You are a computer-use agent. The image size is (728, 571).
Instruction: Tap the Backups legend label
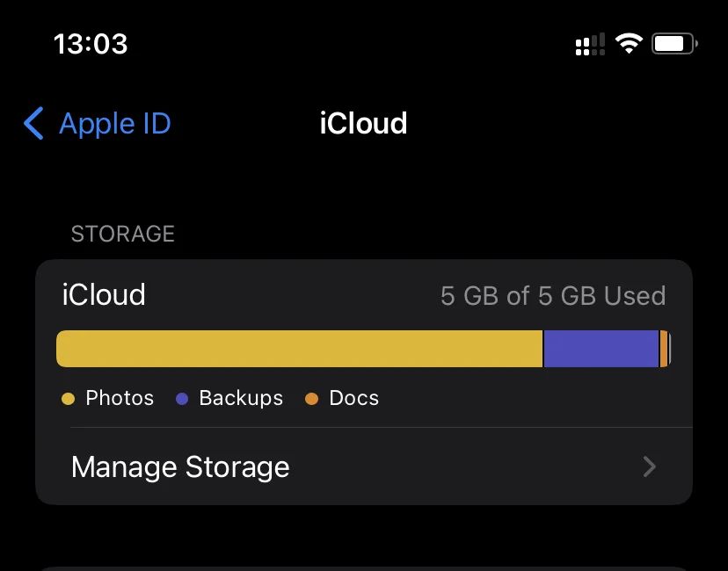[x=241, y=399]
